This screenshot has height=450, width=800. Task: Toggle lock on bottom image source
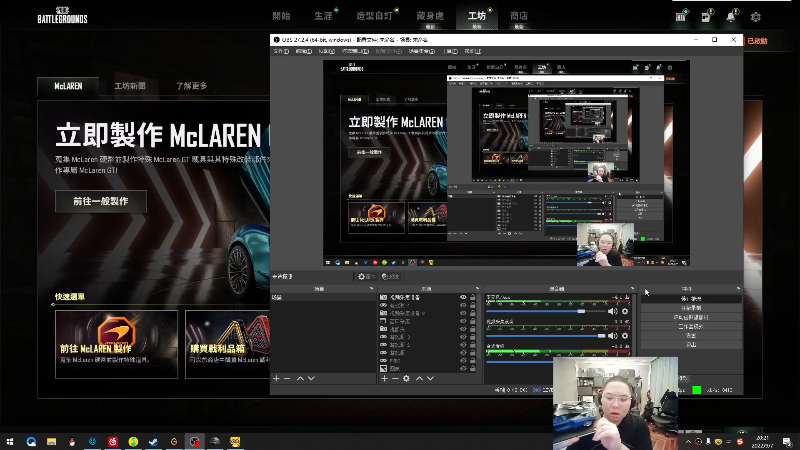(473, 368)
